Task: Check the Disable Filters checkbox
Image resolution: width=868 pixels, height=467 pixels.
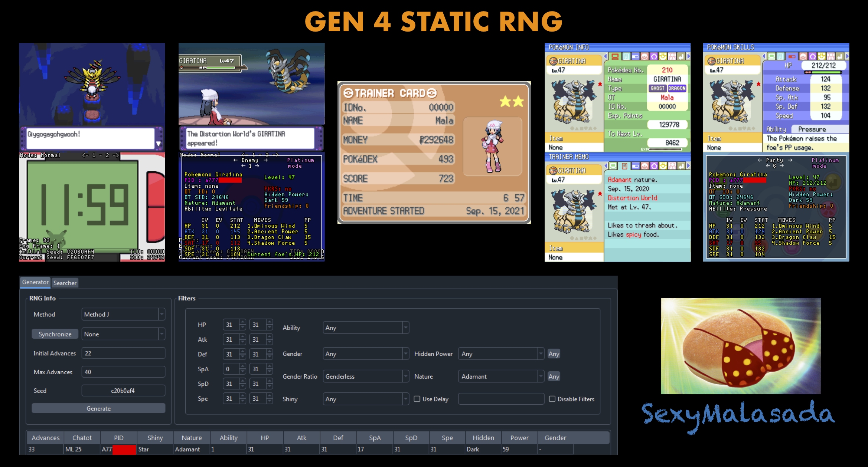Action: [x=552, y=399]
